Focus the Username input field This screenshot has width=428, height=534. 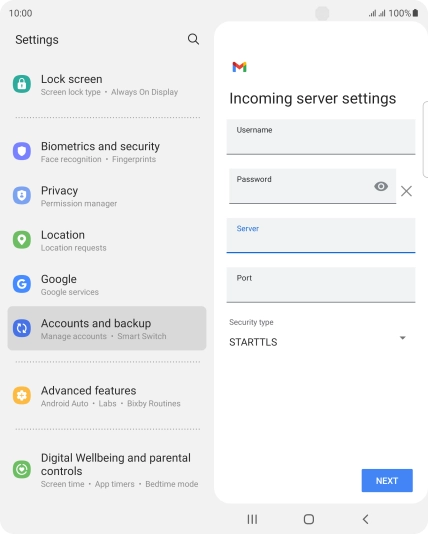(321, 137)
